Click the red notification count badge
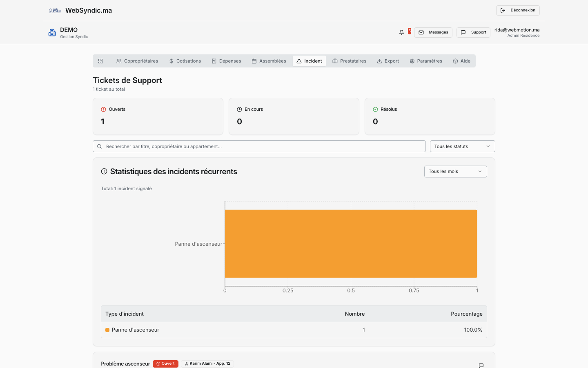Viewport: 588px width, 368px height. (410, 31)
